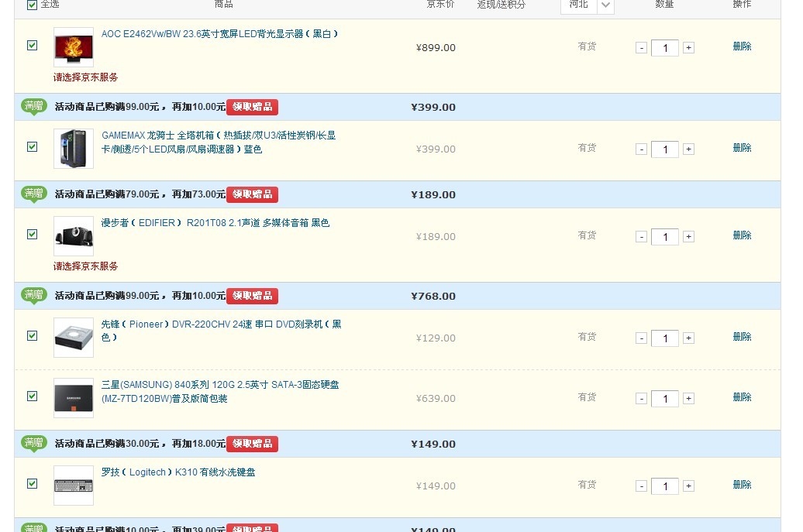Increase quantity of EDIFIER speaker
The image size is (803, 532).
689,236
